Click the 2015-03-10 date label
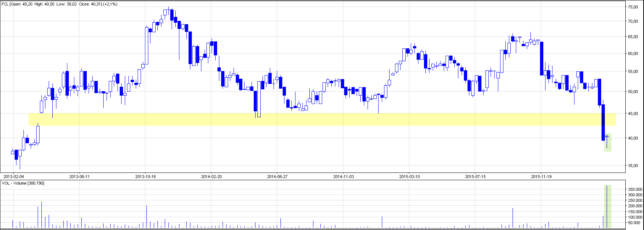This screenshot has height=230, width=644. (x=409, y=177)
